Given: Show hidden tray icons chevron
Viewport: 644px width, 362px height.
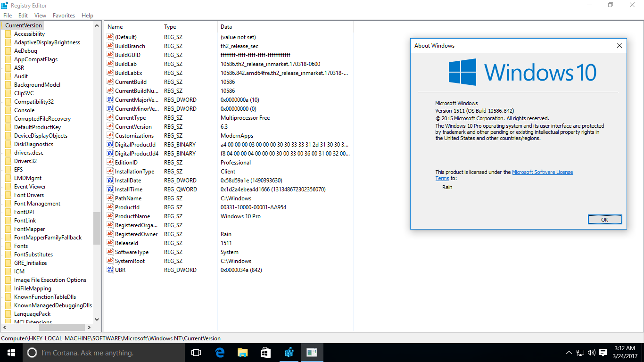Looking at the screenshot, I should pyautogui.click(x=569, y=353).
